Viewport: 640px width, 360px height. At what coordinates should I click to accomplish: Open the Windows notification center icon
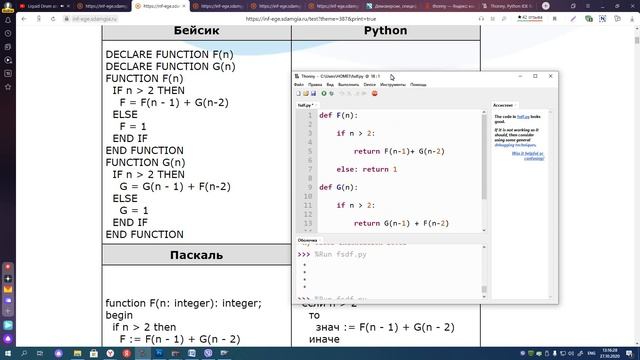click(629, 354)
